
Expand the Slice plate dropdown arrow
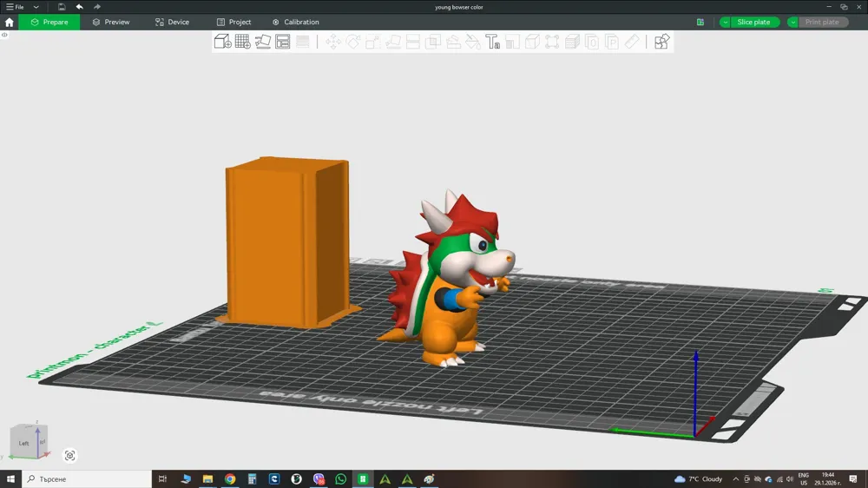[x=725, y=23]
